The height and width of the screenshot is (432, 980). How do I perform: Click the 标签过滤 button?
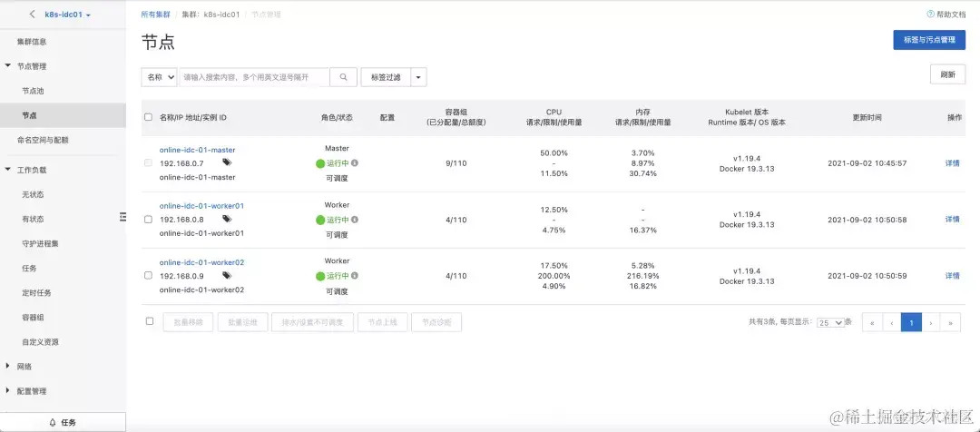point(386,77)
